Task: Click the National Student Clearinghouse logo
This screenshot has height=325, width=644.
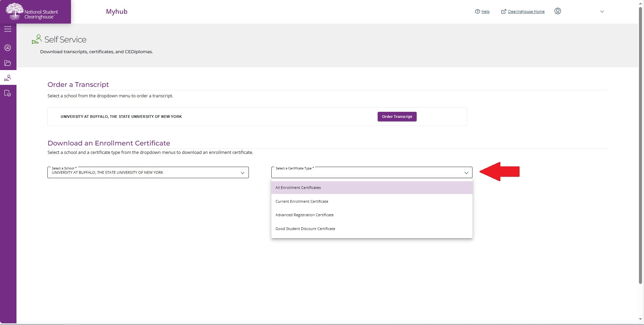Action: (35, 12)
